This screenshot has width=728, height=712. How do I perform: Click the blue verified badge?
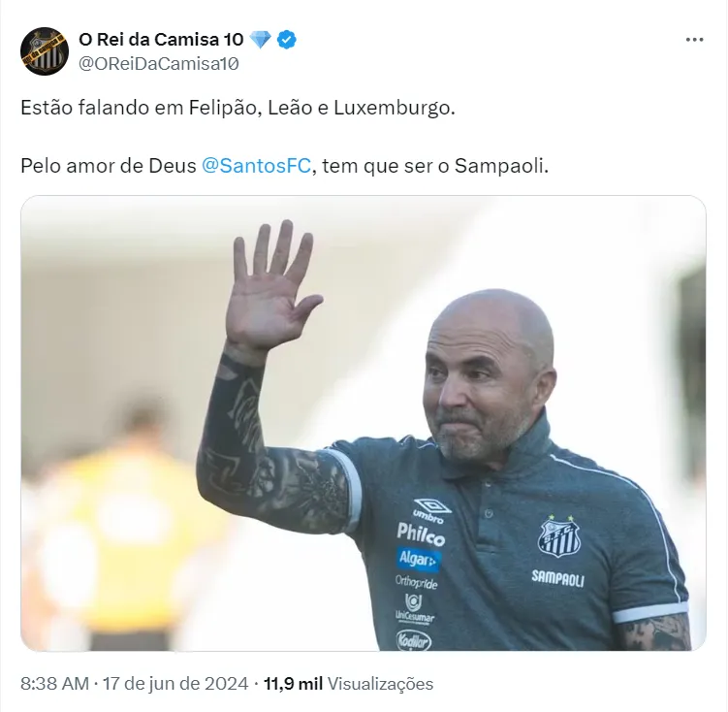tap(287, 40)
